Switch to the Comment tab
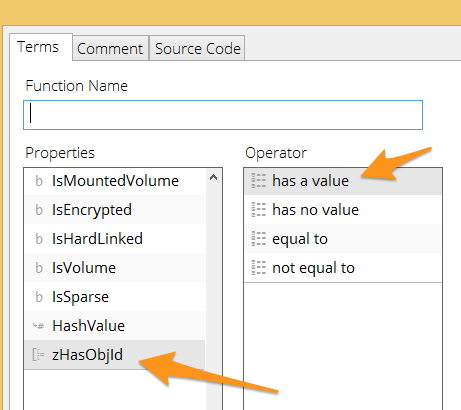This screenshot has height=410, width=461. click(x=110, y=49)
